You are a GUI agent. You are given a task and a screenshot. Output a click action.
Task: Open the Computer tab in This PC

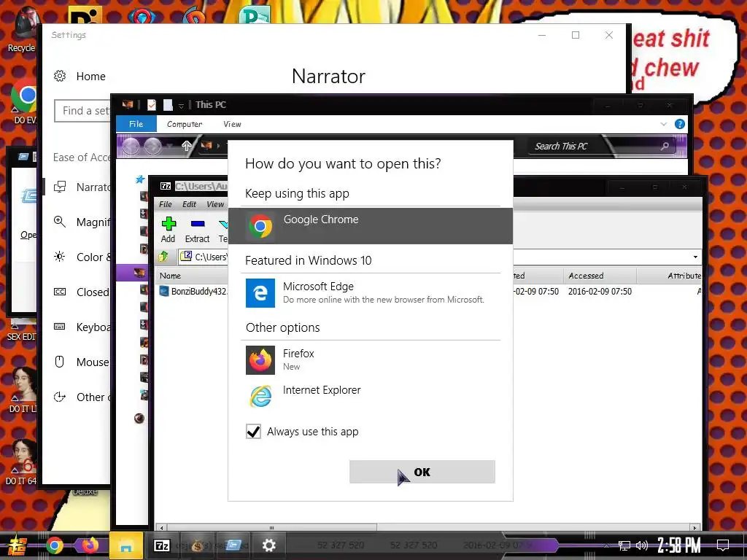(185, 124)
